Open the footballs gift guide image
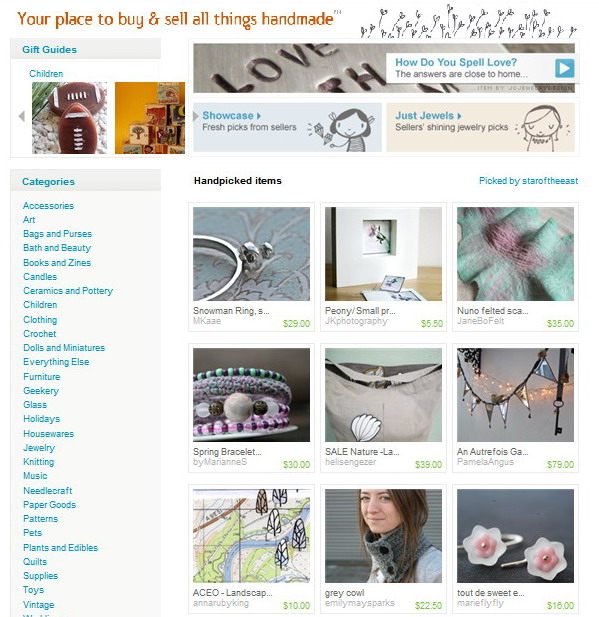This screenshot has width=599, height=617. [69, 118]
